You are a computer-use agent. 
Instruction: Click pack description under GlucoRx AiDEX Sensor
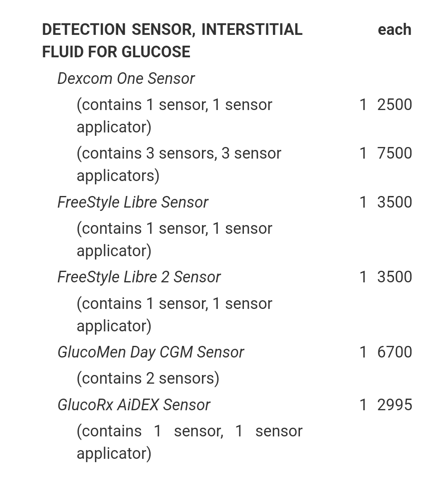(x=189, y=442)
